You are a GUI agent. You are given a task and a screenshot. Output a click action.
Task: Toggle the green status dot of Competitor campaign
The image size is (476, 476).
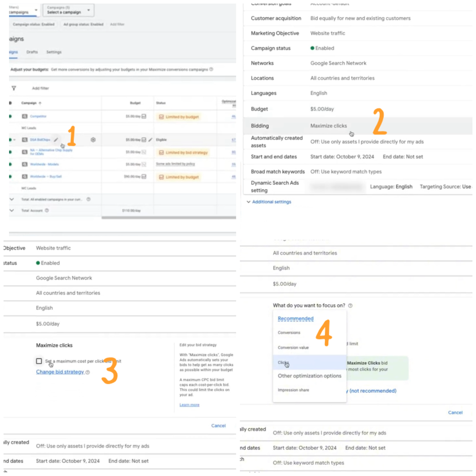pyautogui.click(x=10, y=116)
